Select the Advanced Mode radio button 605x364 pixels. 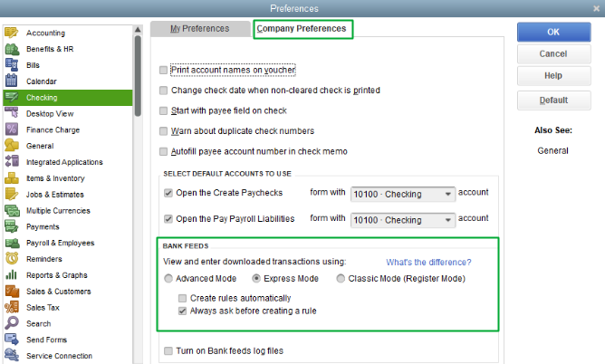click(x=168, y=278)
